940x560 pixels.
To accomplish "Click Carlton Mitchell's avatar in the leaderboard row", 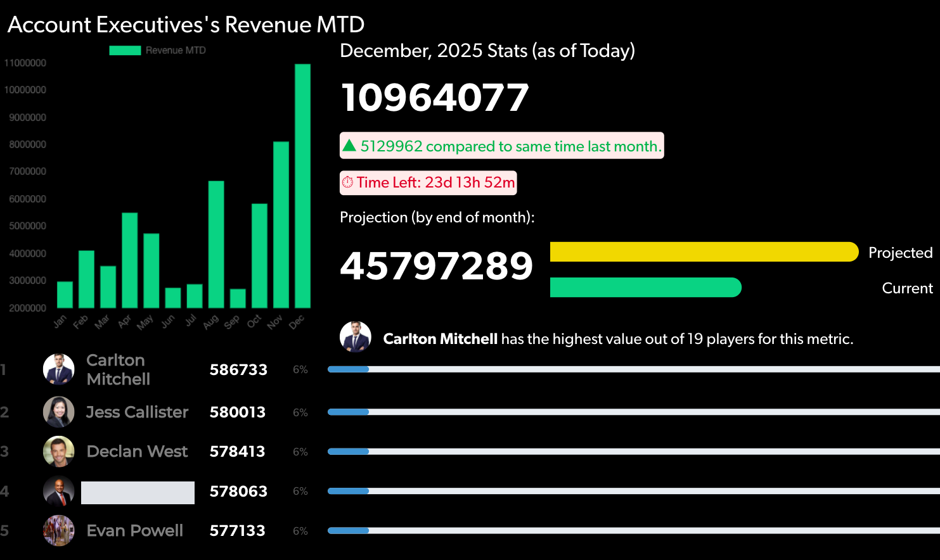I will 58,369.
